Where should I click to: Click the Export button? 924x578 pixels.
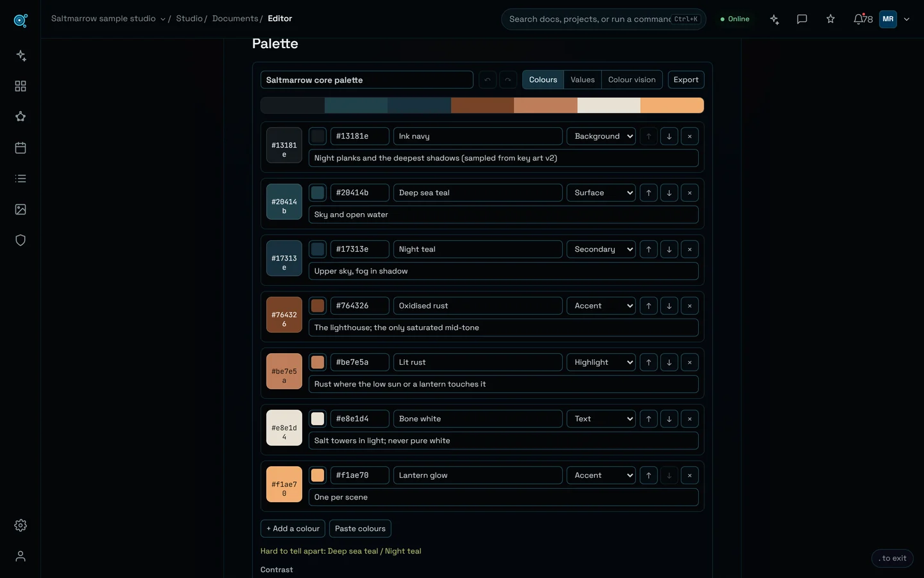tap(686, 80)
